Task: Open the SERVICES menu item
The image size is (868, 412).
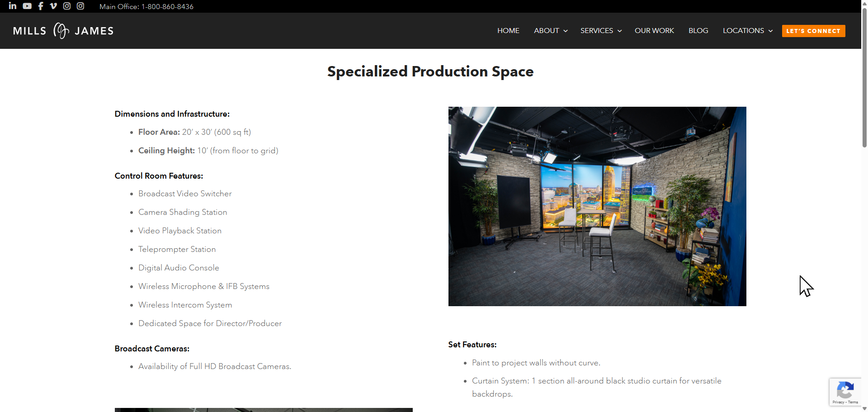Action: pos(596,31)
